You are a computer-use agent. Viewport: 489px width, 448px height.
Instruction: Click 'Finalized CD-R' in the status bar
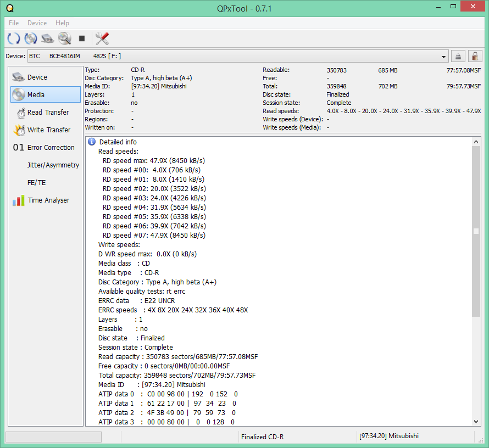pos(262,437)
